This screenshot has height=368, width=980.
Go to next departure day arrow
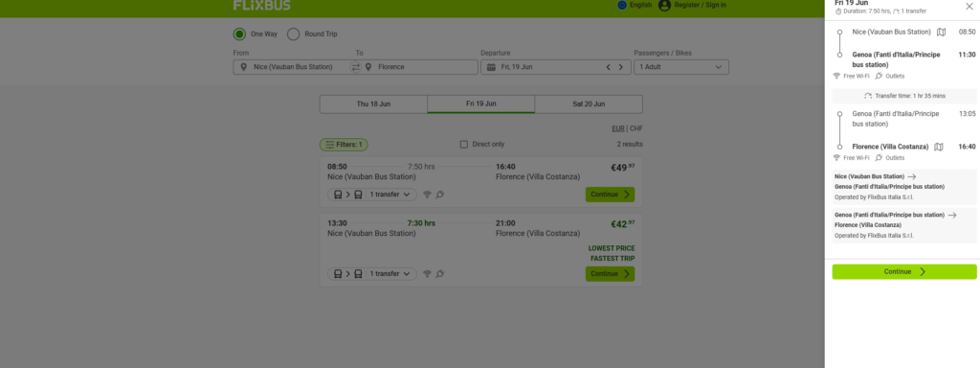click(620, 67)
